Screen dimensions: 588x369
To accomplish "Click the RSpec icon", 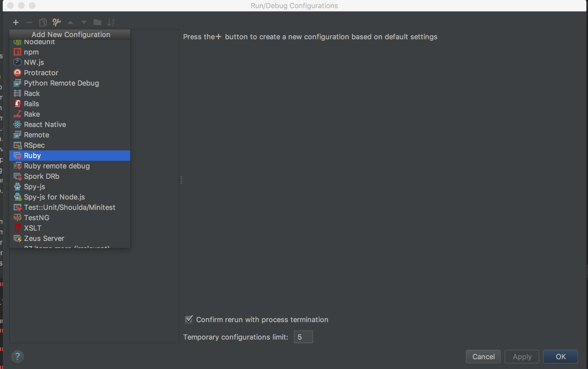I will point(17,145).
